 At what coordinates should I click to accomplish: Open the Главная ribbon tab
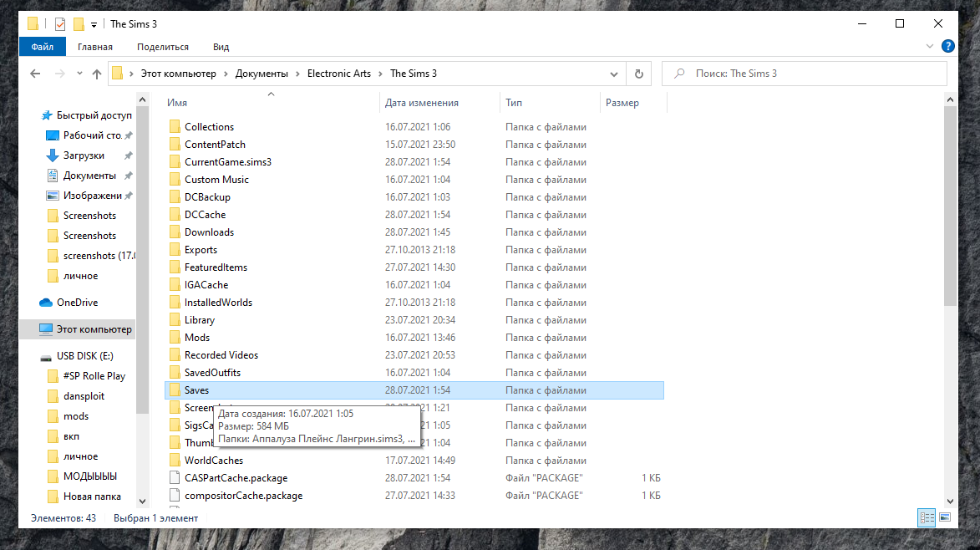point(95,47)
